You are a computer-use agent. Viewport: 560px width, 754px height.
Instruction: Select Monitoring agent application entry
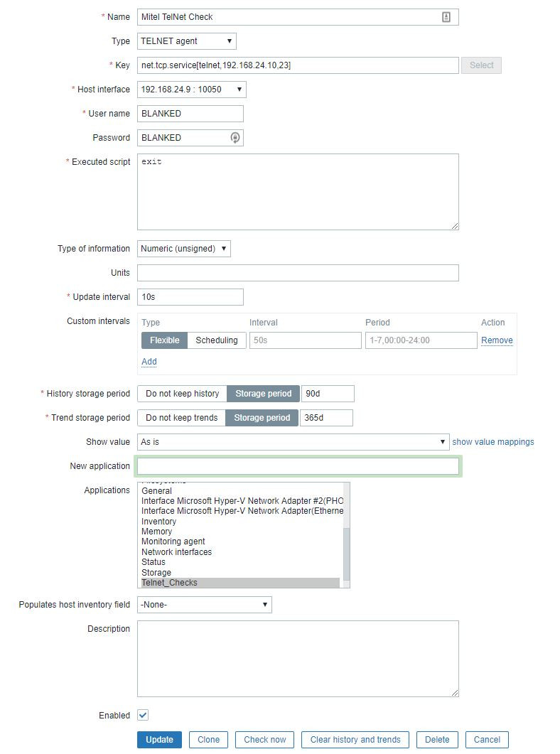173,542
